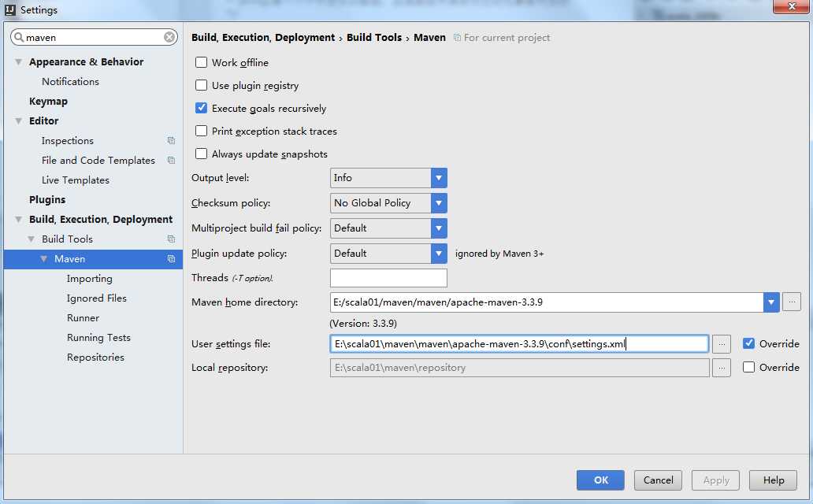Screen dimensions: 813x504
Task: Open Help for this dialog
Action: pyautogui.click(x=773, y=480)
